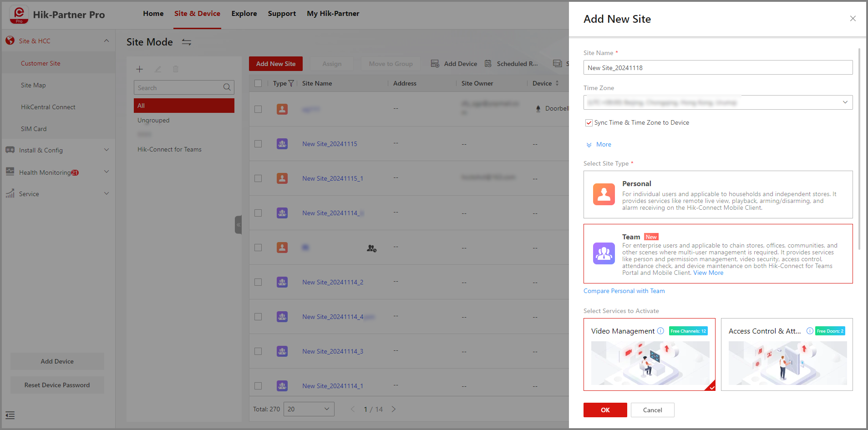Open the My Hik-Partner tab

pos(333,14)
